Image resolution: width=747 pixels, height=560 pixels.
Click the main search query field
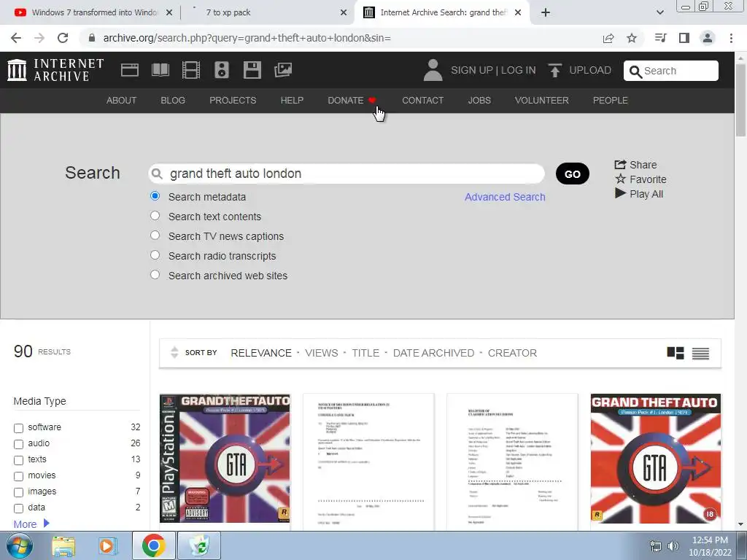(x=347, y=174)
